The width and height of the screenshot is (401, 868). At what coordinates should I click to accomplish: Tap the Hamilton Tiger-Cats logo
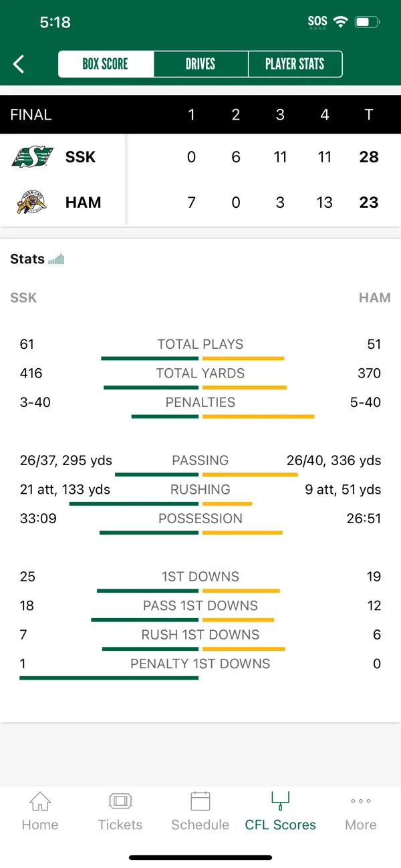coord(32,202)
